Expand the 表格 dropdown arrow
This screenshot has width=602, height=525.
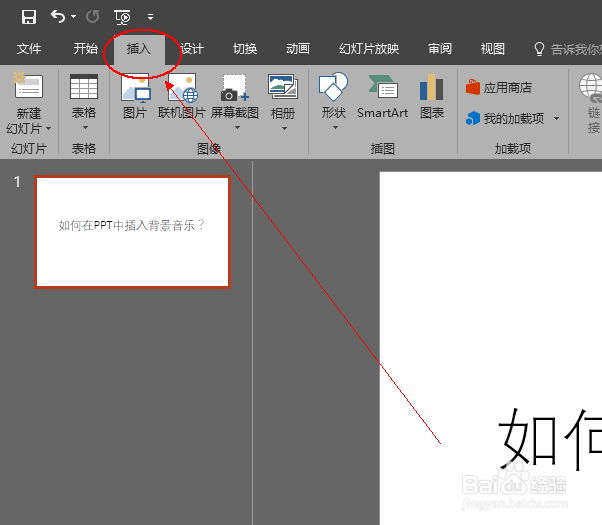click(x=85, y=128)
